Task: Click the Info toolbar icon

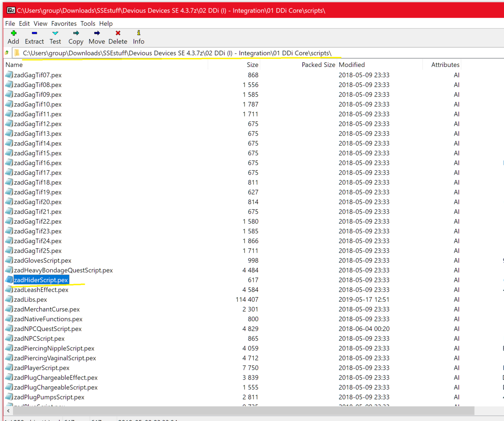Action: (138, 33)
